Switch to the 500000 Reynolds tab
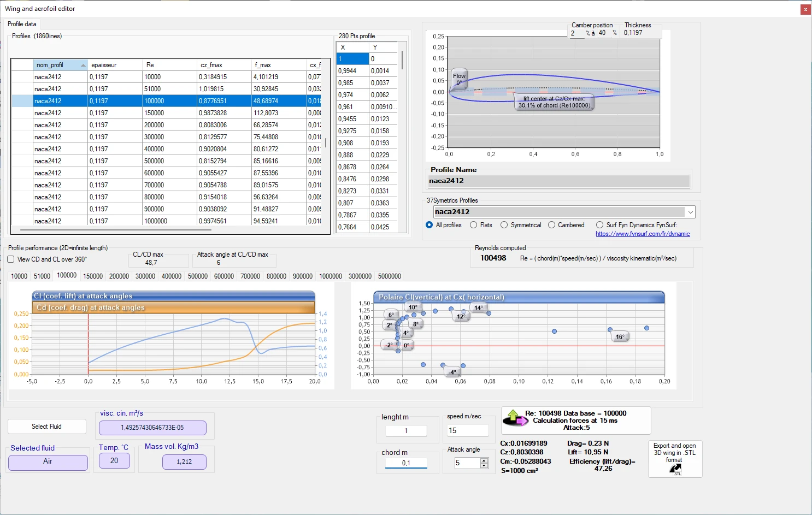Screen dimensions: 812x515 click(198, 276)
